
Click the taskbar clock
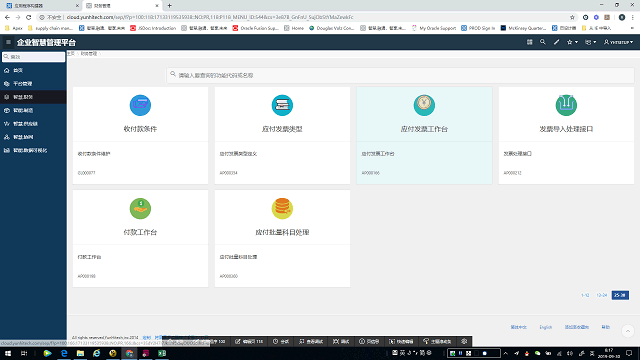[x=609, y=353]
